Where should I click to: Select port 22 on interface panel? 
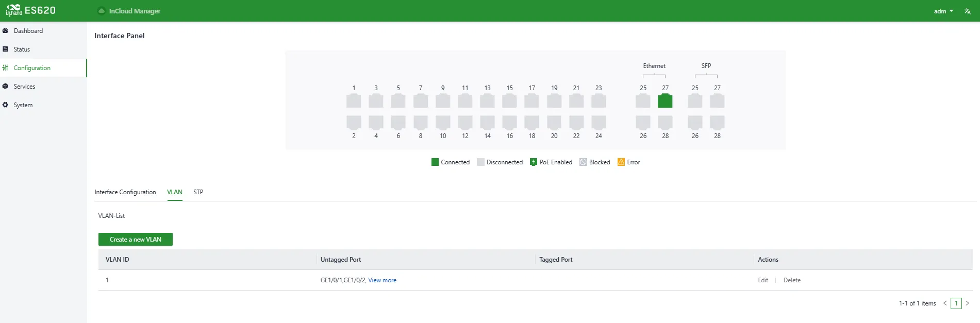coord(576,122)
